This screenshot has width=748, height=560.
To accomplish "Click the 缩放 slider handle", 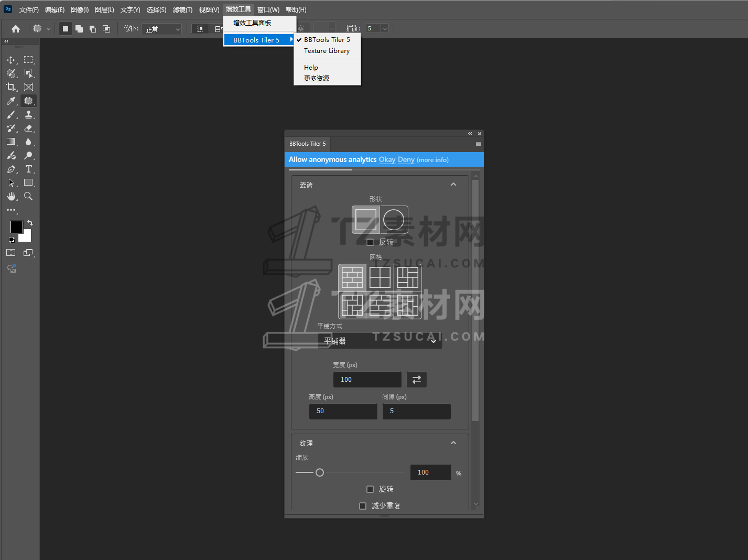I will [320, 472].
